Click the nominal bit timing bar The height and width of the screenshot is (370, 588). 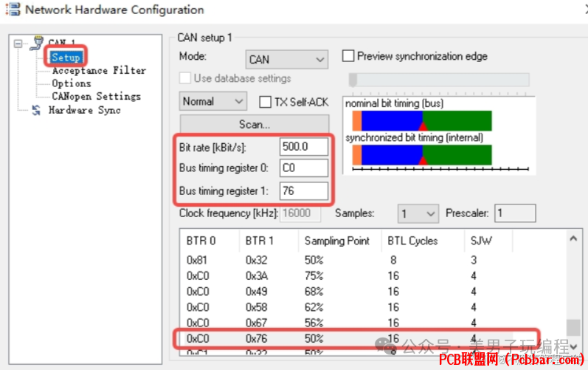click(422, 121)
